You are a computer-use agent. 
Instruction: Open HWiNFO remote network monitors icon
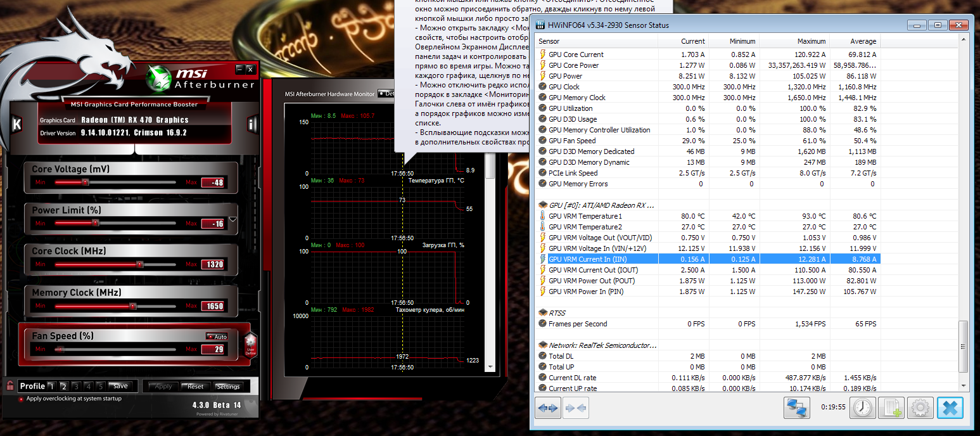coord(798,408)
